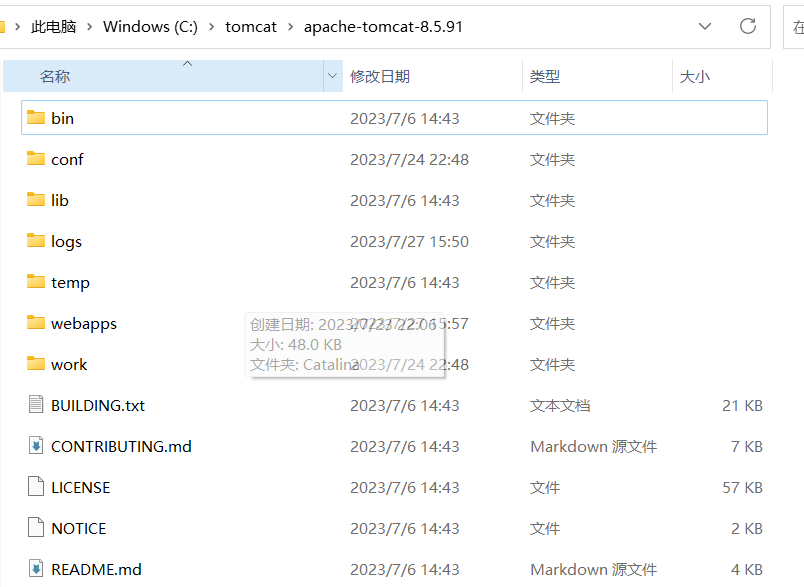Open the address bar history dropdown
This screenshot has height=587, width=804.
(705, 26)
